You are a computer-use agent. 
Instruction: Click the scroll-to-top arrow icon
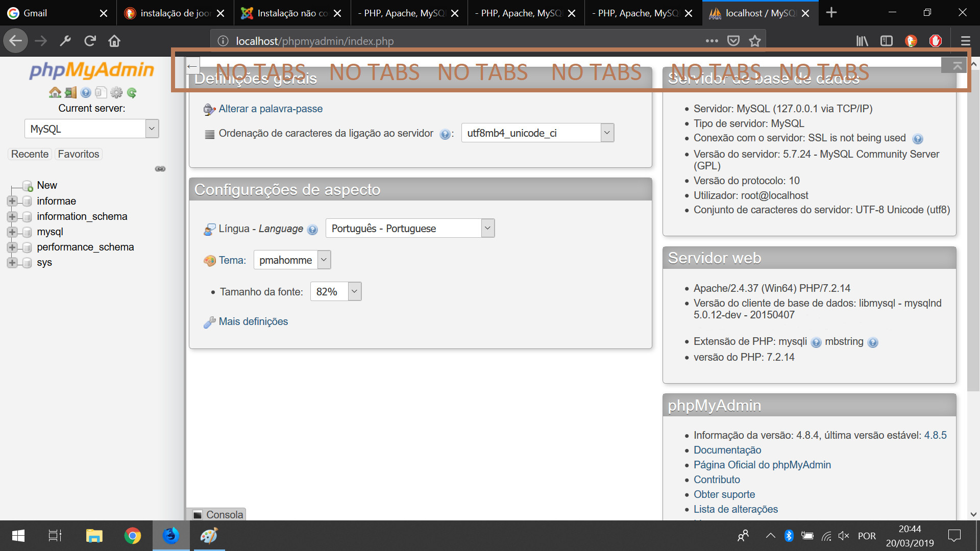957,65
